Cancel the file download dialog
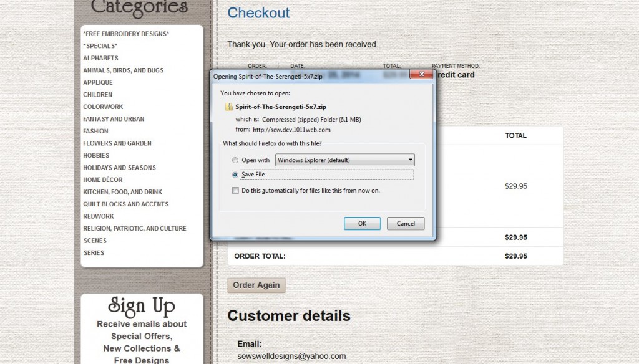 (406, 224)
